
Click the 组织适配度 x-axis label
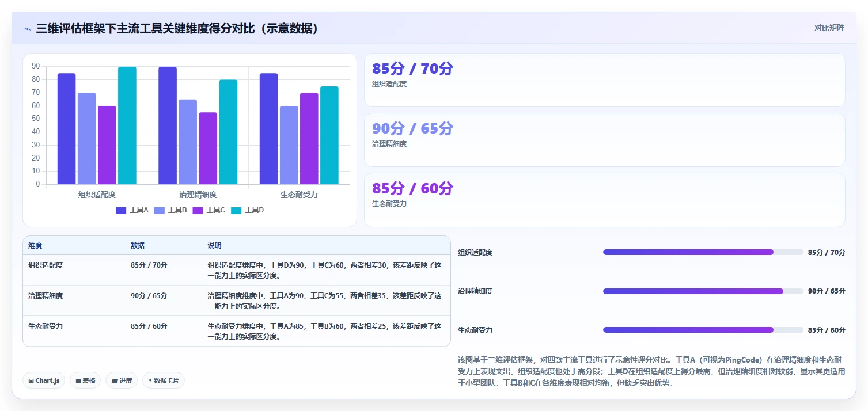point(97,195)
